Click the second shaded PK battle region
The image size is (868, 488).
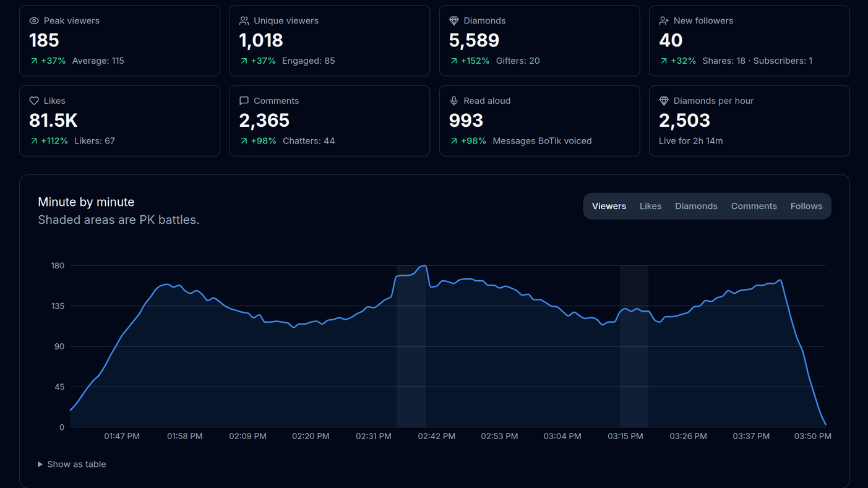click(634, 346)
